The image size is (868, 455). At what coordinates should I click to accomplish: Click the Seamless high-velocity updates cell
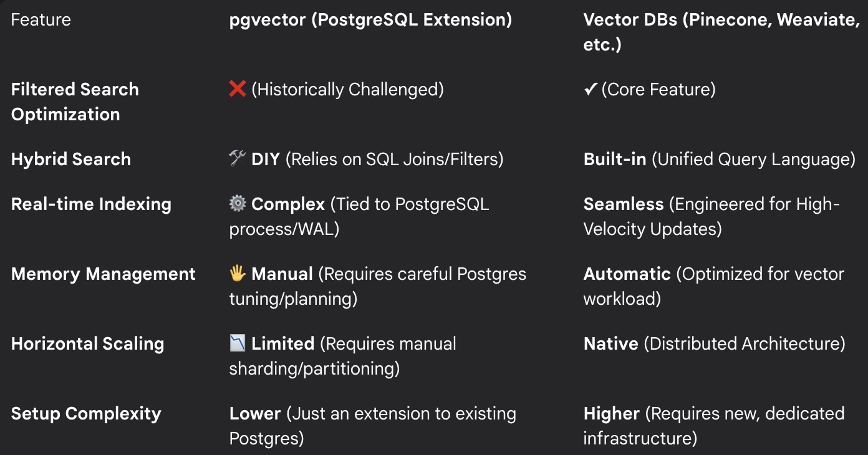(x=711, y=217)
